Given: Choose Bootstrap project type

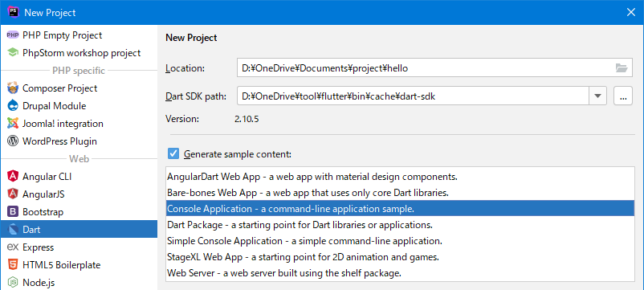Looking at the screenshot, I should [79, 212].
